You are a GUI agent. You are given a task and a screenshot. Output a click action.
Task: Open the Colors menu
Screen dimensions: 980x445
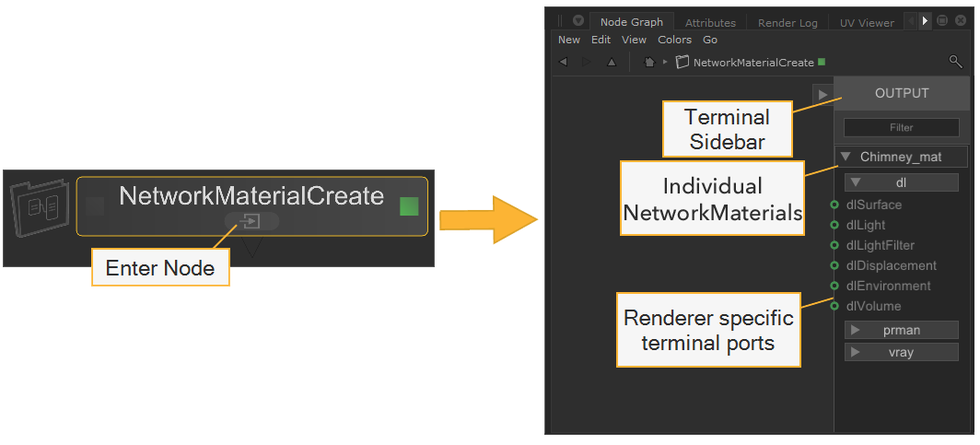tap(674, 40)
